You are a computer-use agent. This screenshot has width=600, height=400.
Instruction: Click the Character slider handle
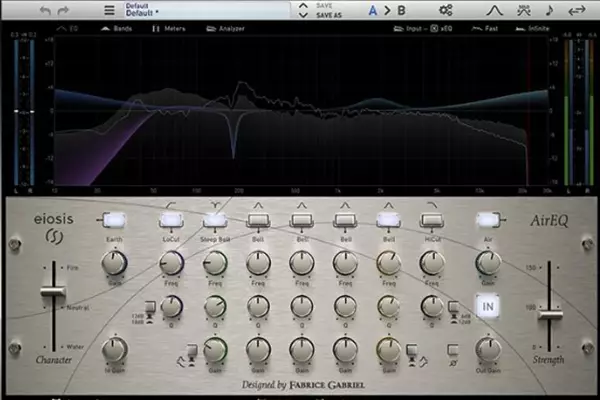pyautogui.click(x=53, y=292)
